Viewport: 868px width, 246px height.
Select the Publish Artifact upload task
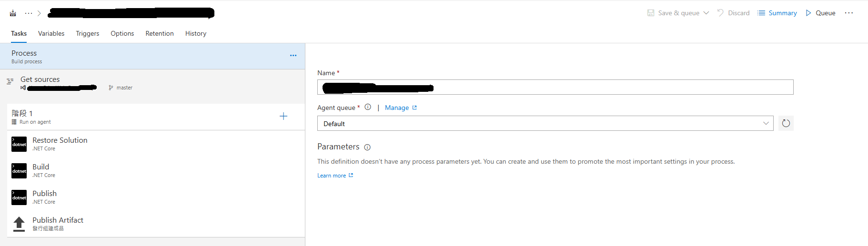pos(58,224)
